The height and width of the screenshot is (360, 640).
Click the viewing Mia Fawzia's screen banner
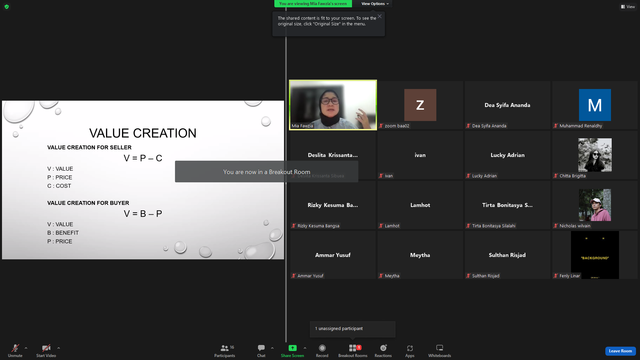313,4
